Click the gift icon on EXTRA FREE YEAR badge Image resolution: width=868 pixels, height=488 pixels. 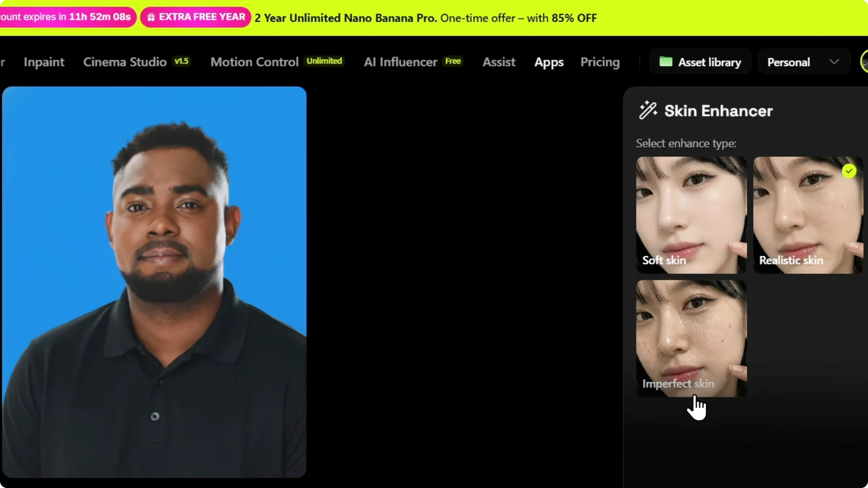click(151, 17)
